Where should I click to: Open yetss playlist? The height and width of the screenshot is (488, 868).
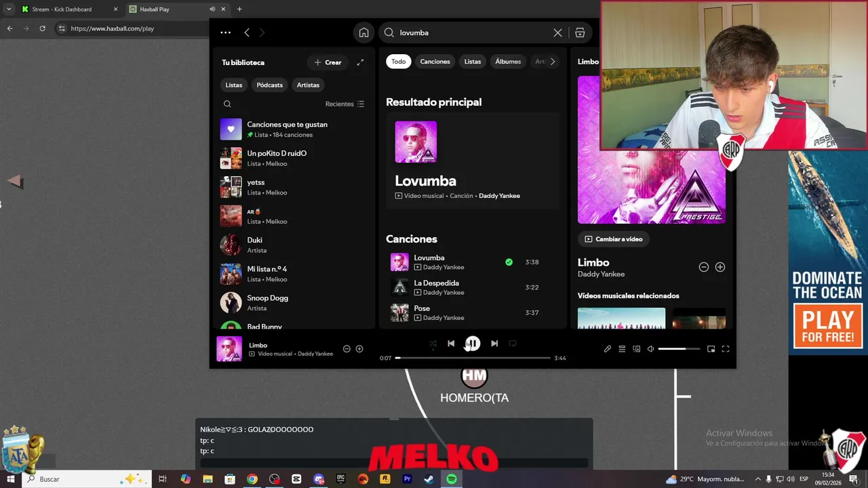point(294,187)
